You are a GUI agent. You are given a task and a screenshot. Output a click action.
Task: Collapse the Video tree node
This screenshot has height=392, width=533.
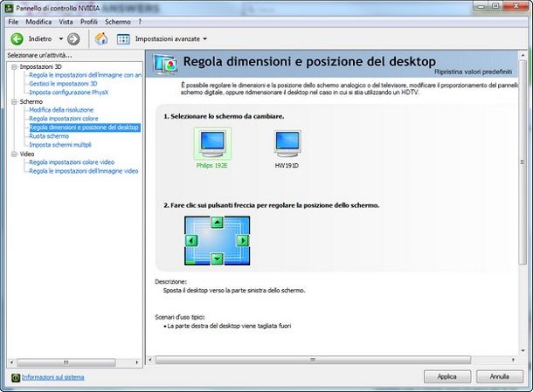(14, 155)
